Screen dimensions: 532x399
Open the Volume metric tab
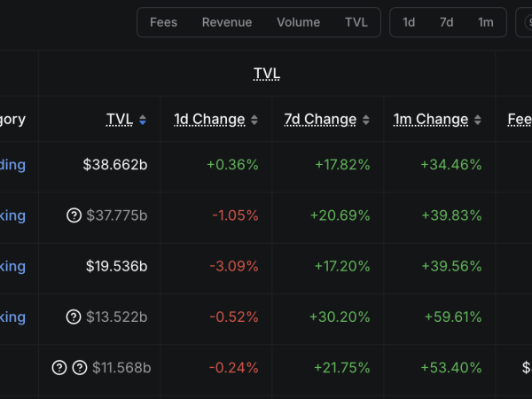(299, 22)
